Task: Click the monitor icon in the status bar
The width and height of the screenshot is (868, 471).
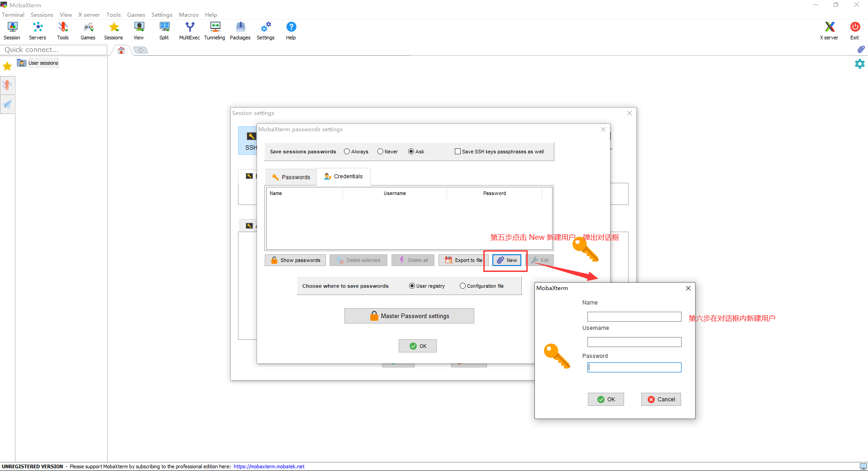Action: (863, 466)
